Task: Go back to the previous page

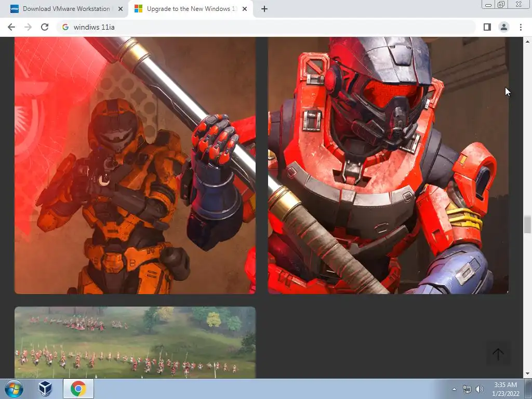Action: click(11, 27)
